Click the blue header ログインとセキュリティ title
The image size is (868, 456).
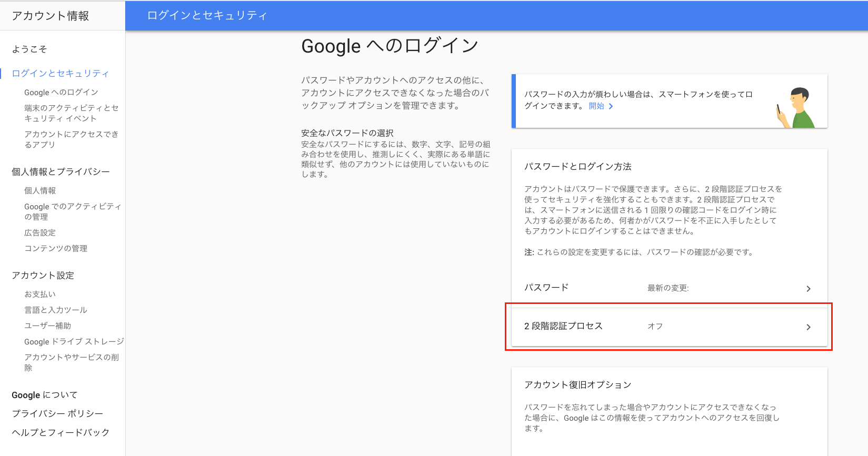click(x=207, y=15)
